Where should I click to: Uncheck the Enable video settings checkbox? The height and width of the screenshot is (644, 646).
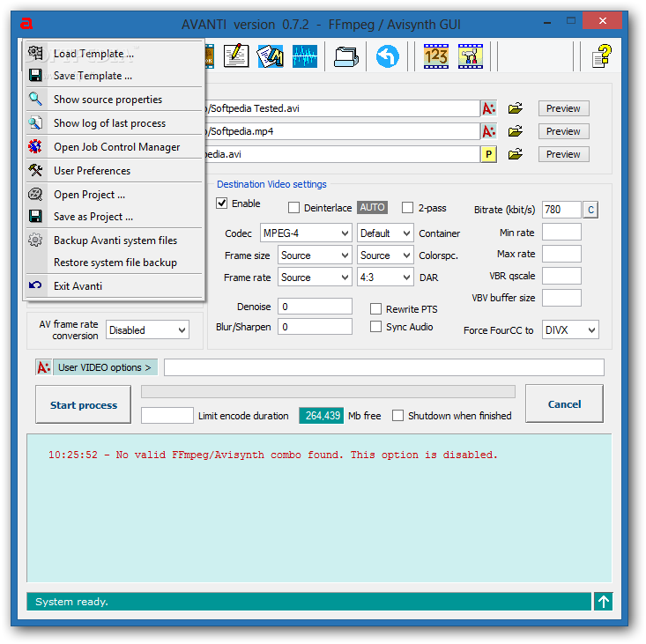(x=222, y=204)
